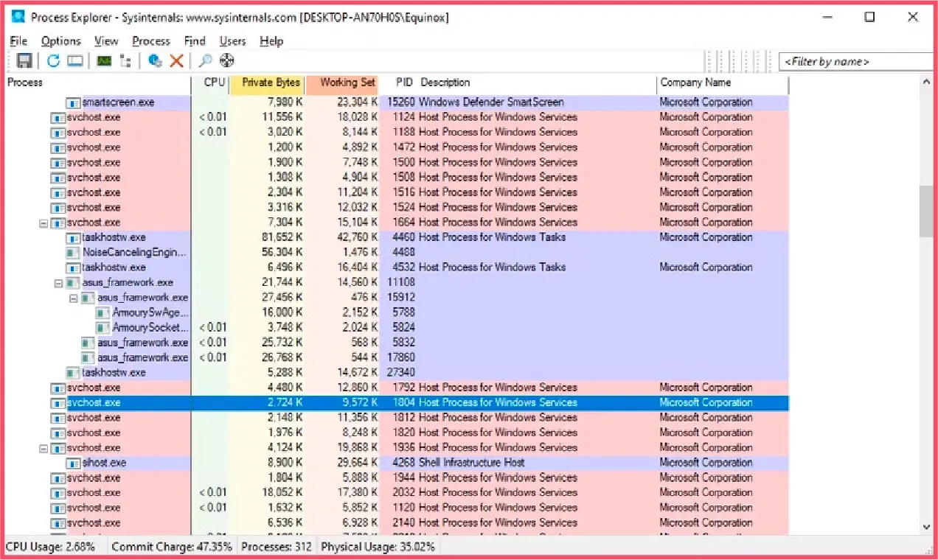Open the Process menu
Screen dimensions: 938x560
pos(150,41)
